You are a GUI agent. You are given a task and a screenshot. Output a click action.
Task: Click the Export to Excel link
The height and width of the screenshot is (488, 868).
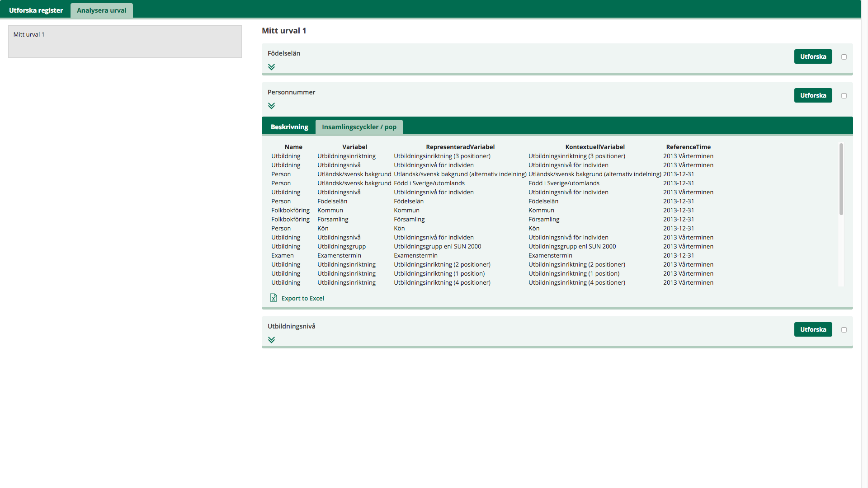302,298
